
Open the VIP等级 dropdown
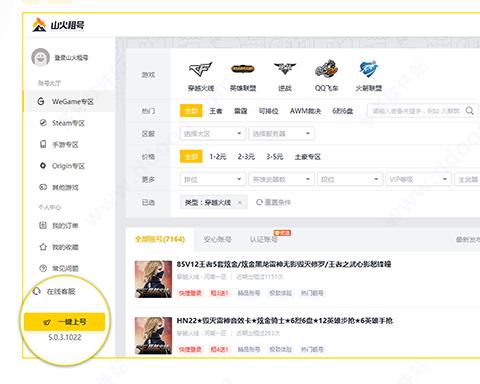point(418,179)
